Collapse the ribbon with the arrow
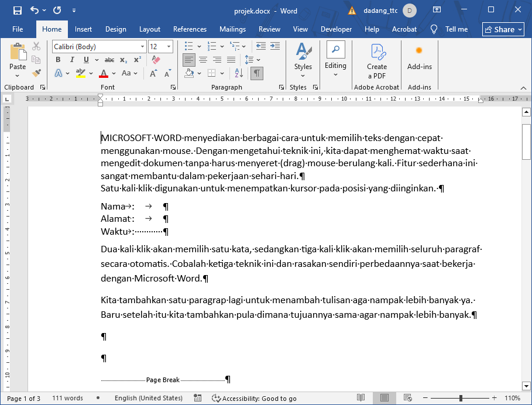Screen dimensions: 532x405 coord(524,88)
